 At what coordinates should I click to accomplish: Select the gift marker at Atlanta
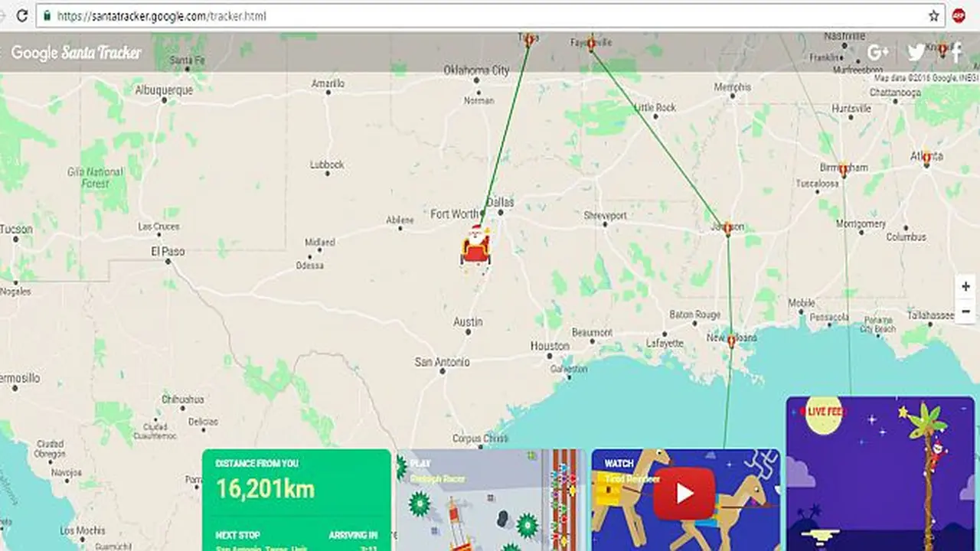click(x=926, y=158)
